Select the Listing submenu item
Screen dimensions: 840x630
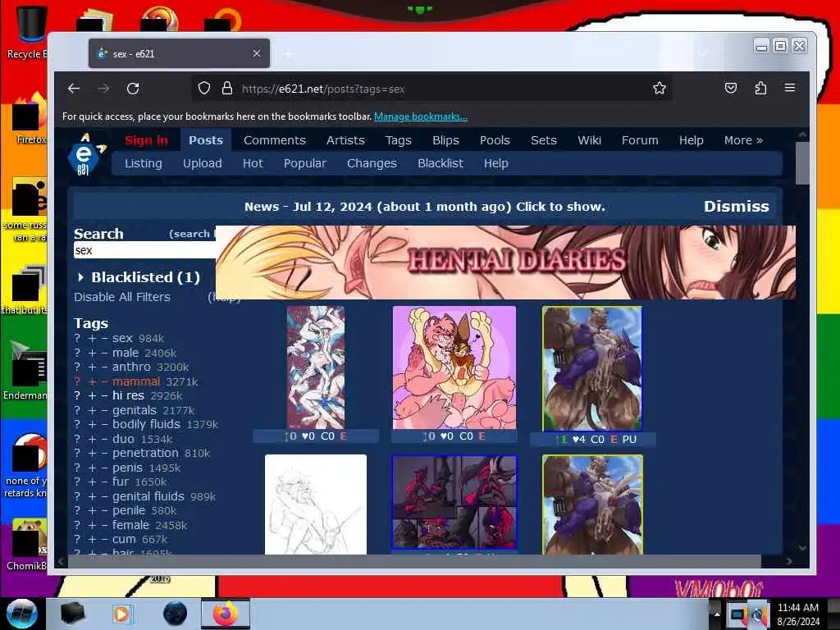click(143, 163)
